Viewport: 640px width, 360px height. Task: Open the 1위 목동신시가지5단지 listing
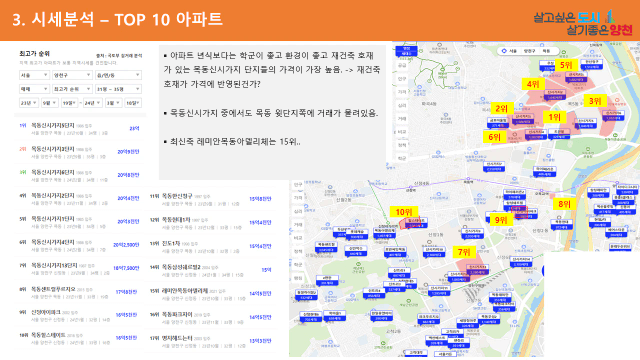coord(80,129)
